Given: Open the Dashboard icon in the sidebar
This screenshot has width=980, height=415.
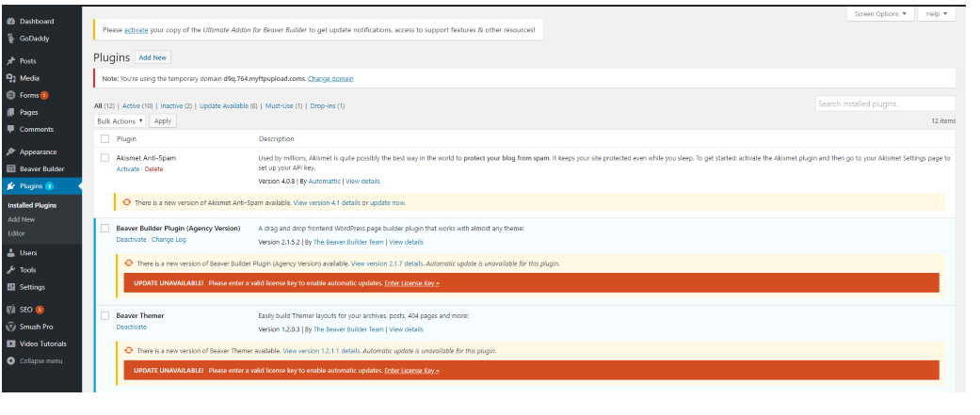Looking at the screenshot, I should [x=10, y=22].
